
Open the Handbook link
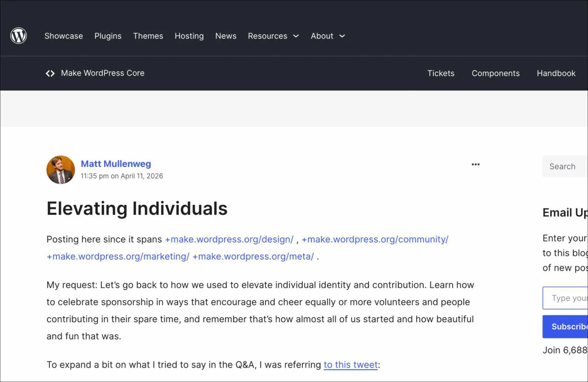click(556, 73)
